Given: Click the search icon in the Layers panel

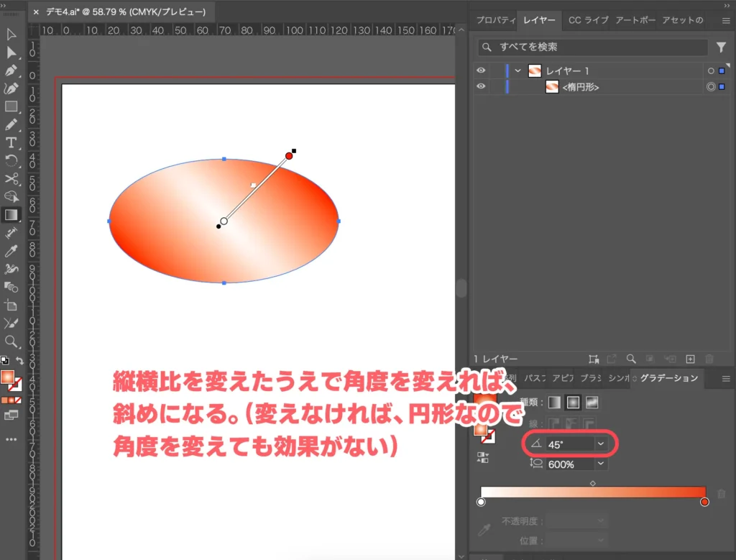Looking at the screenshot, I should tap(631, 359).
